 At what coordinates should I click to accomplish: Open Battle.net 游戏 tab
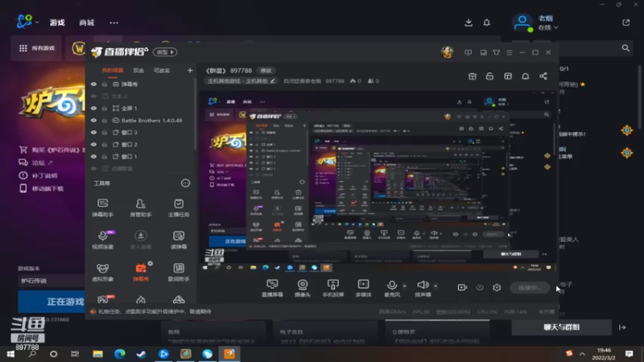point(57,23)
